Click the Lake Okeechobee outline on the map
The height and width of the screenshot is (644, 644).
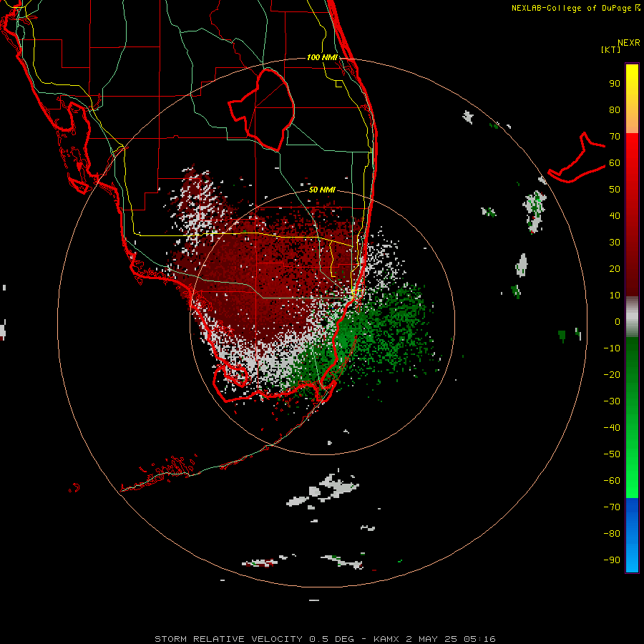[x=262, y=109]
